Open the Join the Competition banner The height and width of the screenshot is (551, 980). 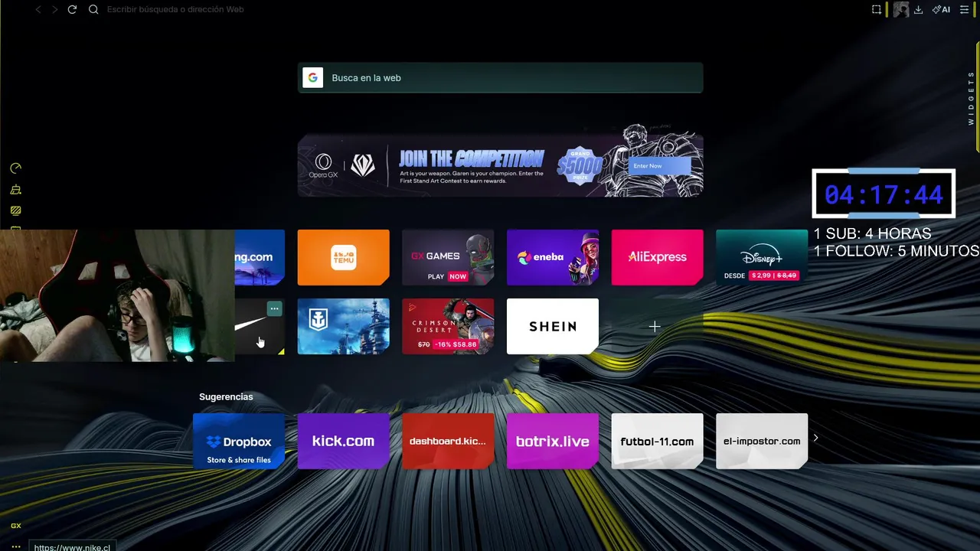[500, 165]
